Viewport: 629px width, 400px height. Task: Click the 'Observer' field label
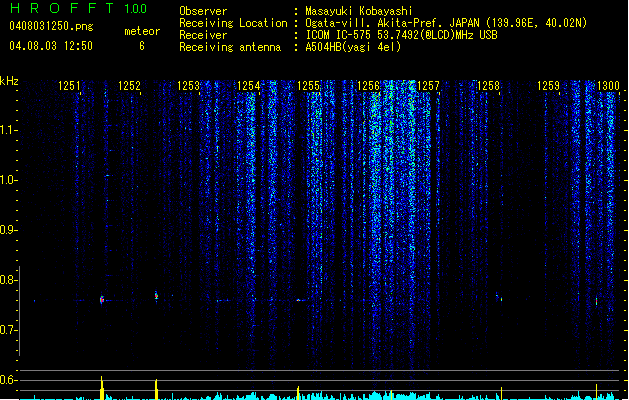tap(203, 11)
